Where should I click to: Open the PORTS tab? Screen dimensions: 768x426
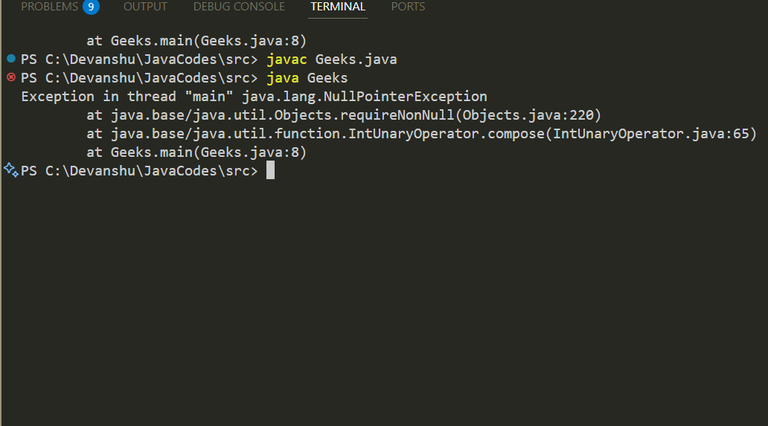point(408,7)
